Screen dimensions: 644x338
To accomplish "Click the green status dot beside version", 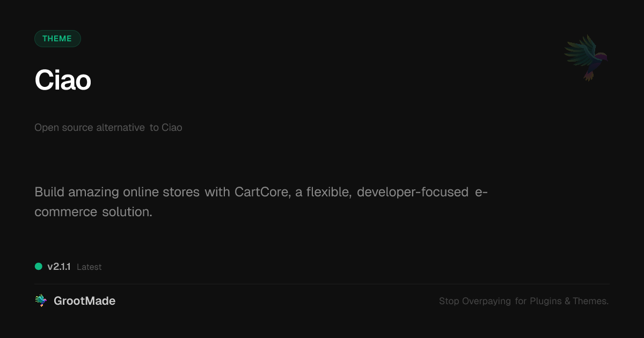I will tap(39, 266).
